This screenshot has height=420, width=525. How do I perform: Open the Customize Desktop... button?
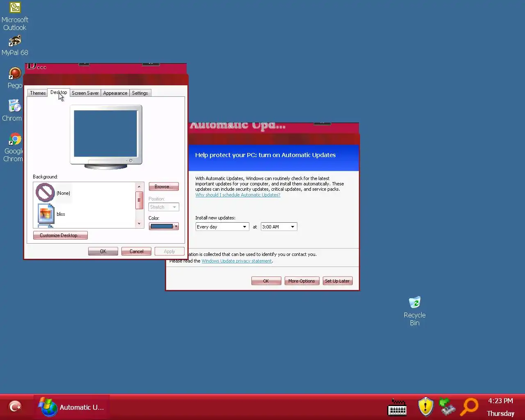point(60,235)
